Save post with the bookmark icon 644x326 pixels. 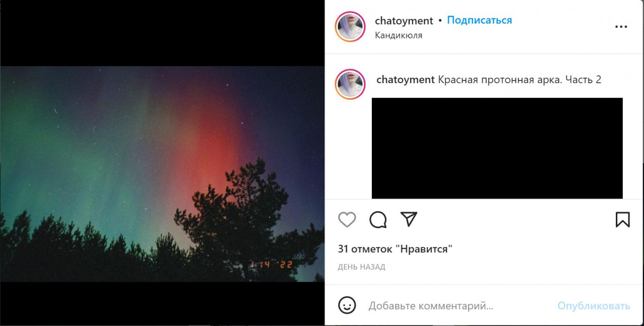pyautogui.click(x=622, y=219)
